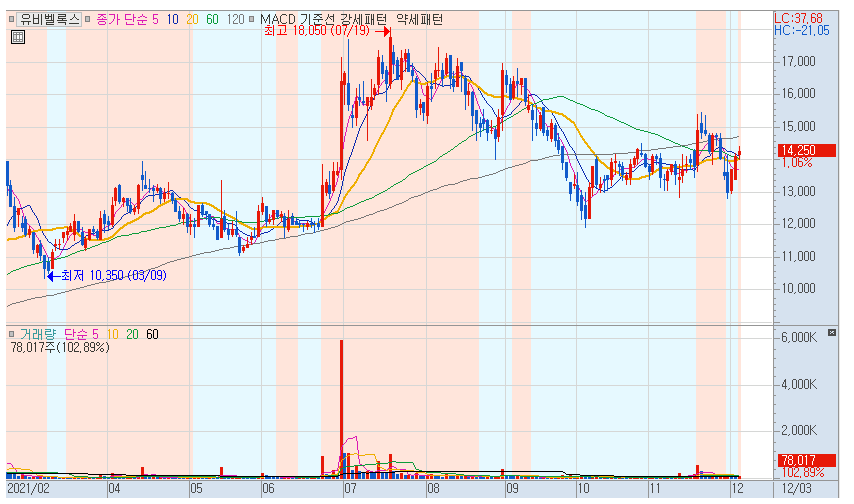Click the 2,000K volume axis label
The height and width of the screenshot is (504, 854).
pos(799,430)
